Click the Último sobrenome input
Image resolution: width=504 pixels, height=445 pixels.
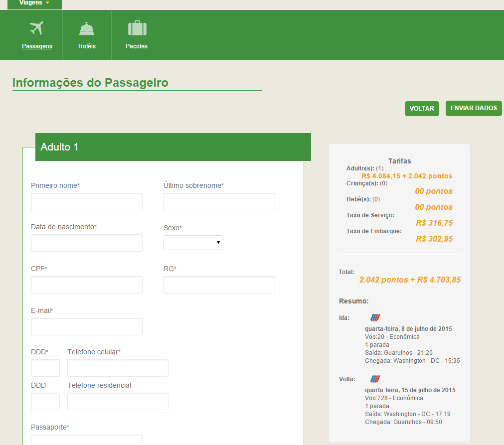coord(219,202)
